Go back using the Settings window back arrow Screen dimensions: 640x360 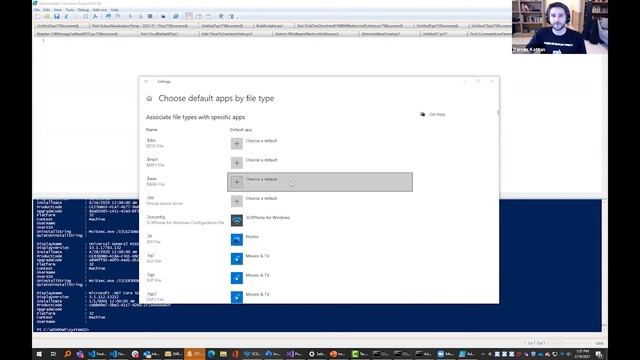coord(147,82)
